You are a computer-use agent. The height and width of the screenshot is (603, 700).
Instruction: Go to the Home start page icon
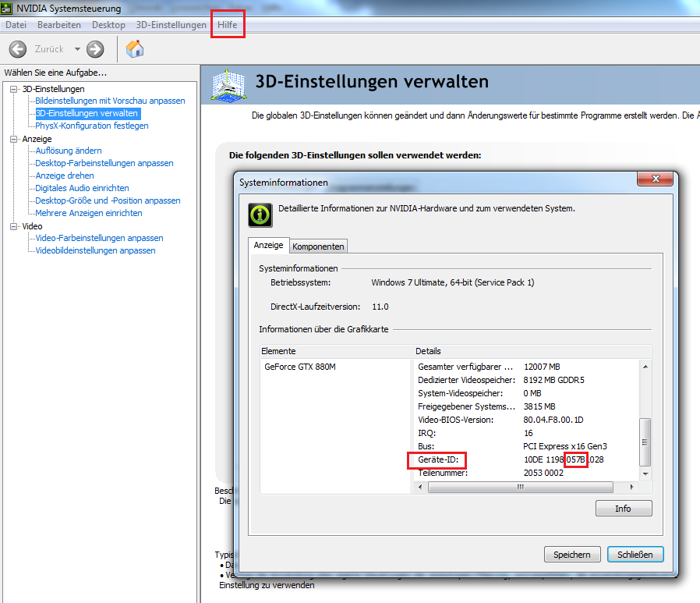point(135,49)
